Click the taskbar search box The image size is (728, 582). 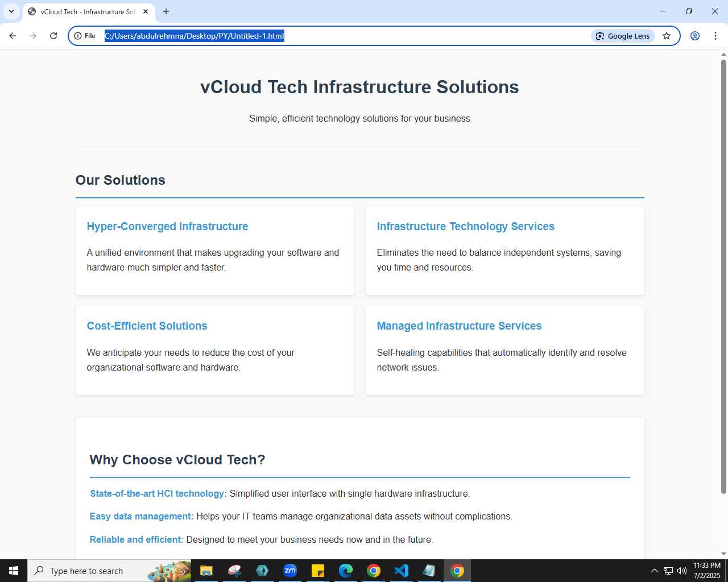click(109, 571)
